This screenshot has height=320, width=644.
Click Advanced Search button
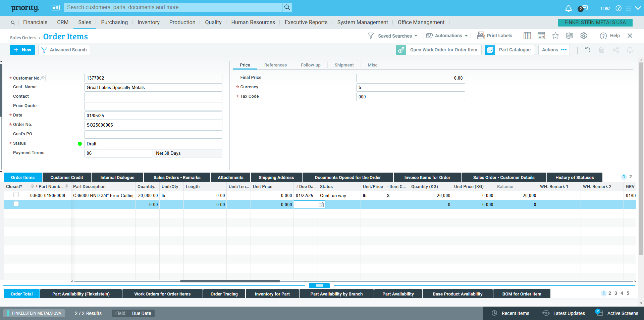(64, 50)
